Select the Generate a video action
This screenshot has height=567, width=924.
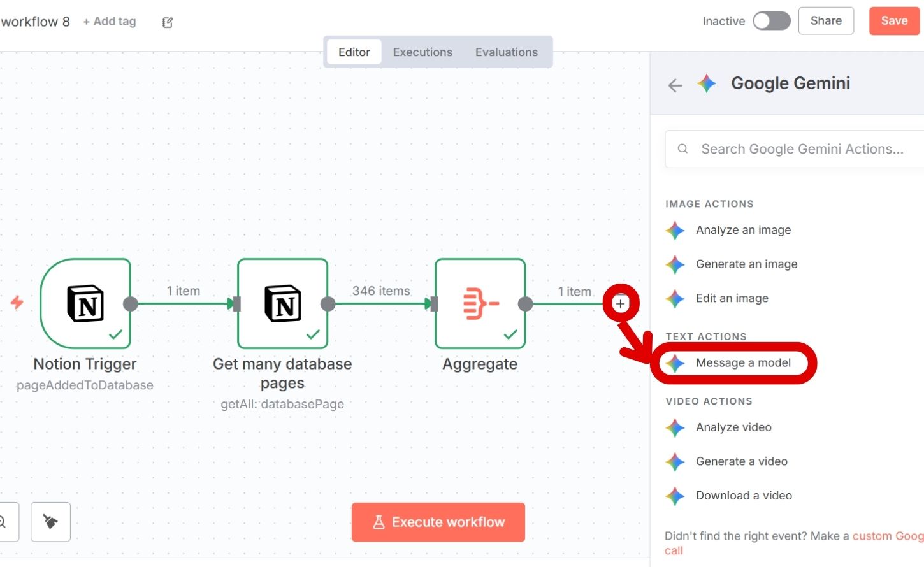741,461
